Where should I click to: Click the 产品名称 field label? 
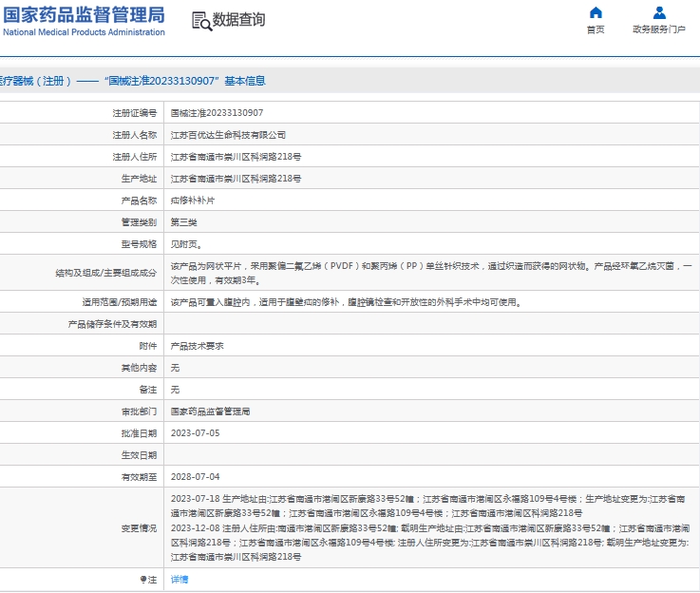pyautogui.click(x=139, y=201)
